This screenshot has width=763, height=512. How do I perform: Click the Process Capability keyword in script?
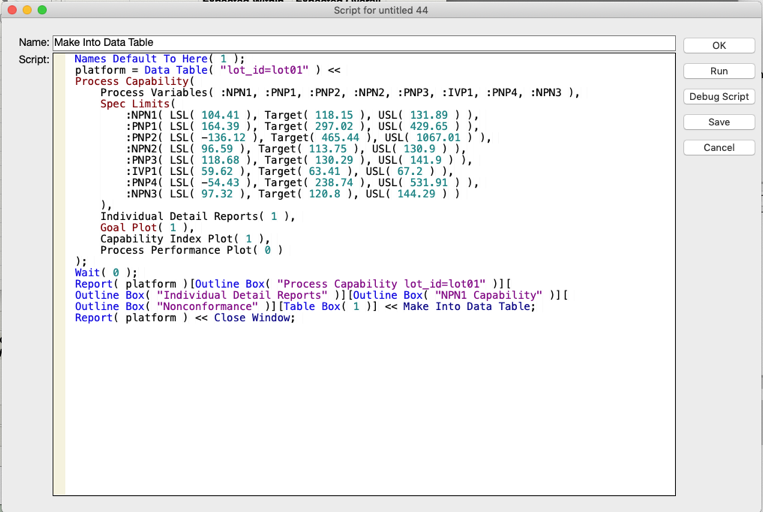tap(132, 81)
